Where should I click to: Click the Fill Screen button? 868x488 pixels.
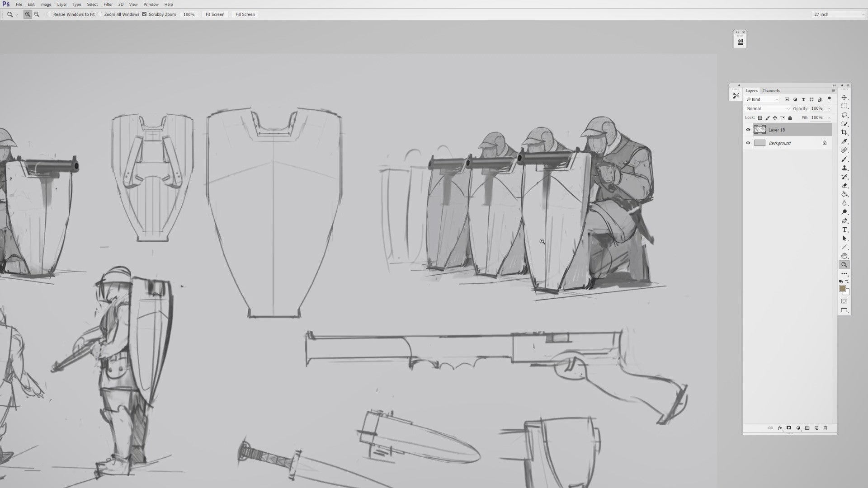[245, 14]
